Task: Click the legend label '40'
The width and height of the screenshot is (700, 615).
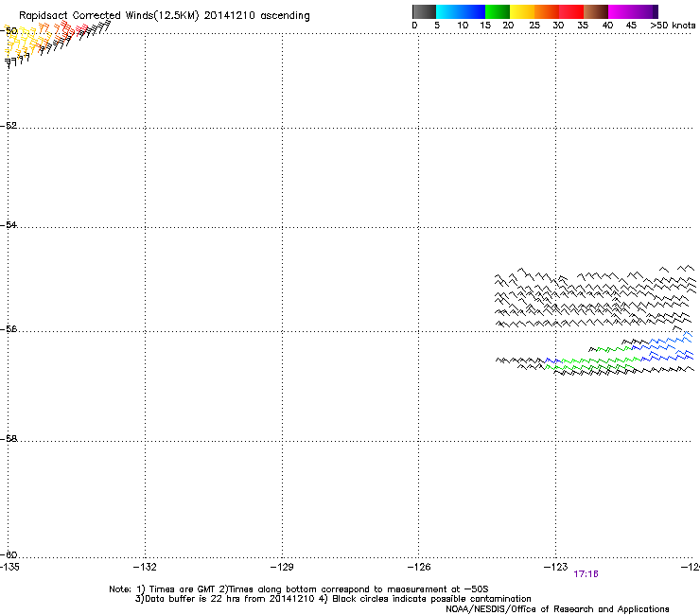Action: click(x=607, y=26)
